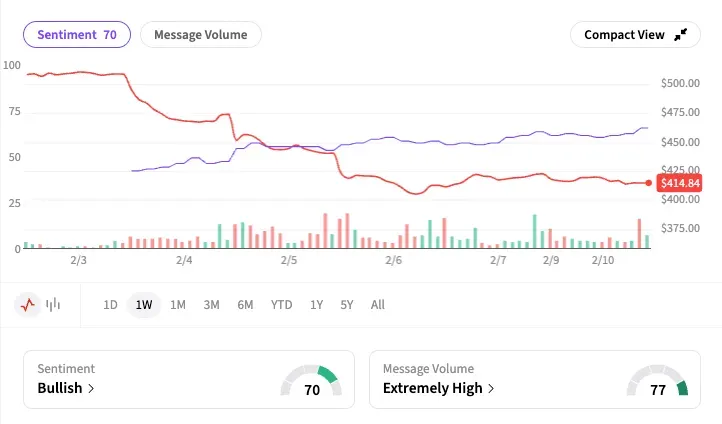Click the $414.84 current price label
Screen dimensions: 722x424
(680, 183)
